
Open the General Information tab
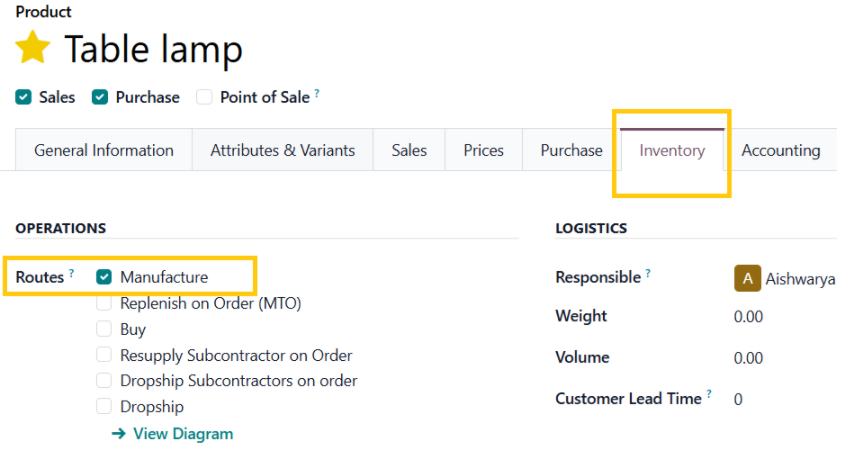tap(103, 151)
